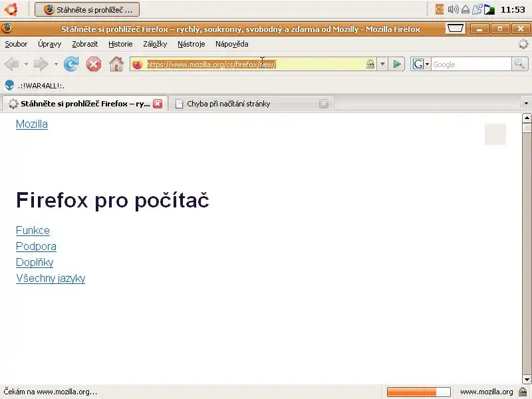Open the Nápověda menu
This screenshot has width=532, height=399.
point(231,44)
